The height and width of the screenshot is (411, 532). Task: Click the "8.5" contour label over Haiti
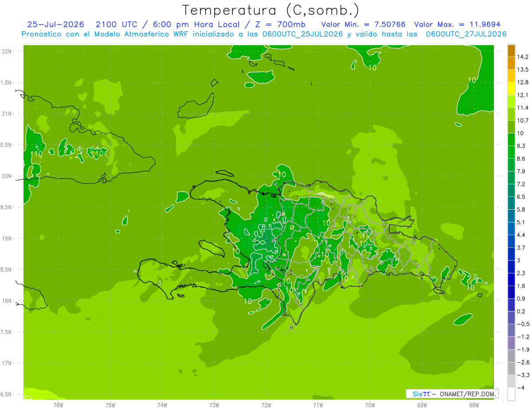[266, 227]
